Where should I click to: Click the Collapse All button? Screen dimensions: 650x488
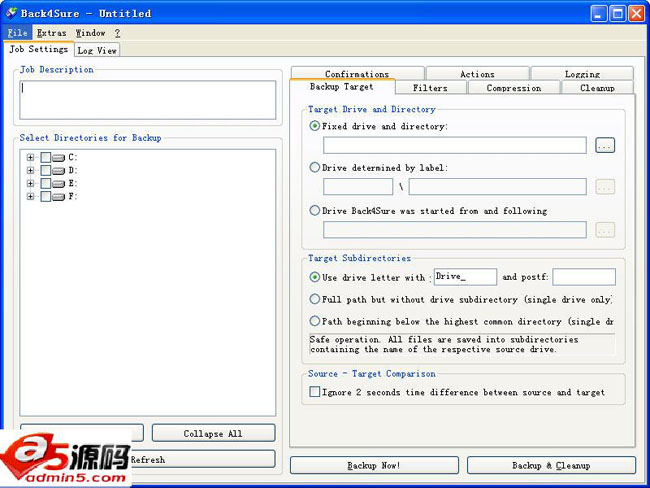click(213, 433)
